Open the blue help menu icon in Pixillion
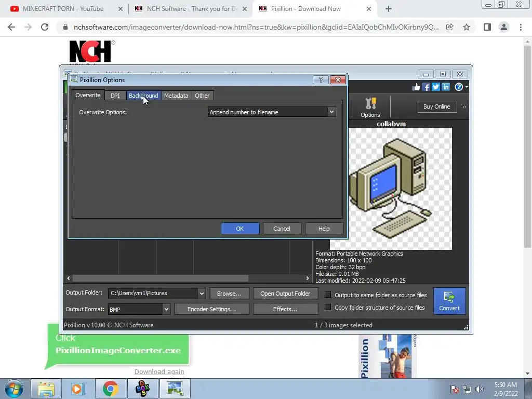The image size is (532, 399). coord(459,87)
